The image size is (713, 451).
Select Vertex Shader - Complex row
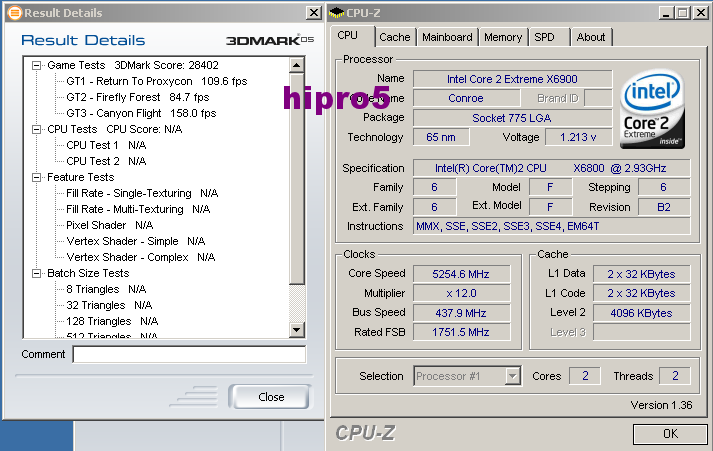tap(141, 257)
